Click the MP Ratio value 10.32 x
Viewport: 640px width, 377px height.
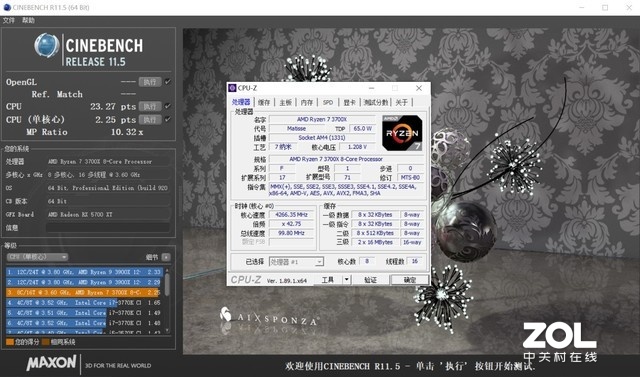(x=127, y=132)
